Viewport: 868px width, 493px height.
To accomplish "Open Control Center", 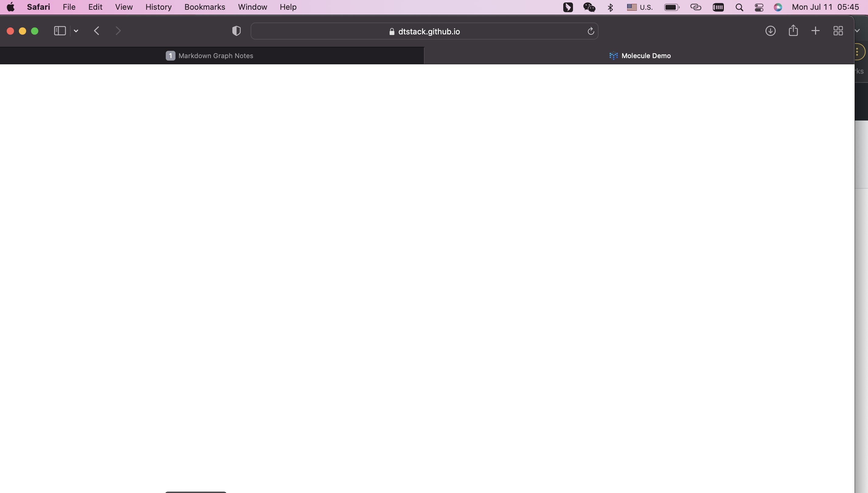I will pyautogui.click(x=759, y=7).
